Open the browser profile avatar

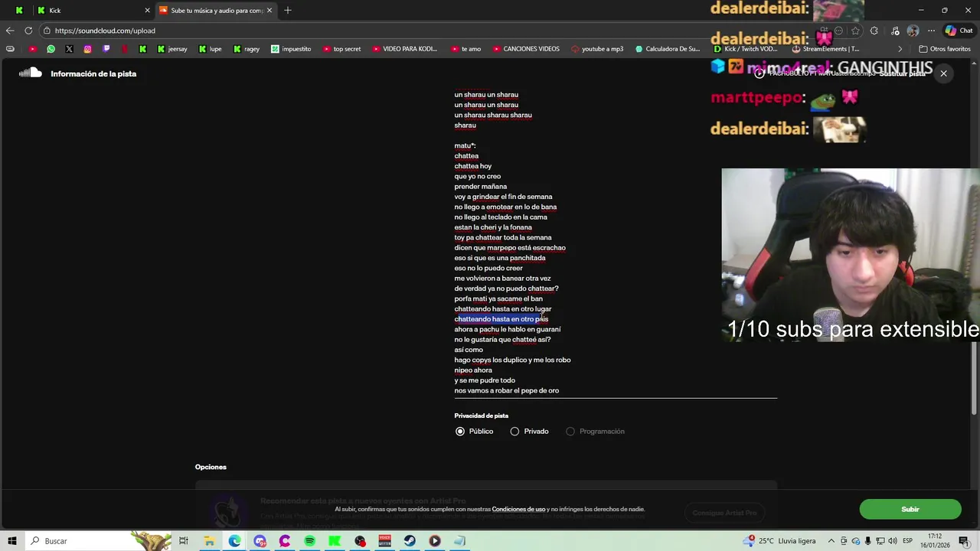point(913,31)
